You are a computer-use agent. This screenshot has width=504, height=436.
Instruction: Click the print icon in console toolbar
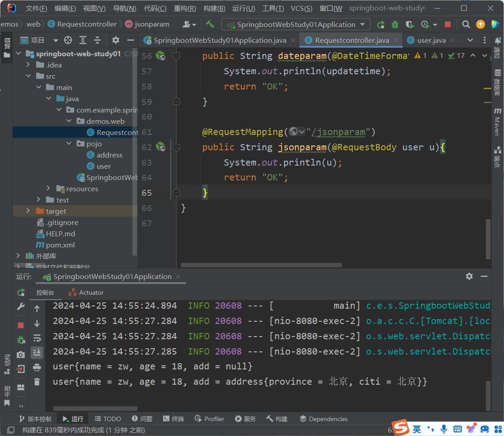(x=37, y=368)
